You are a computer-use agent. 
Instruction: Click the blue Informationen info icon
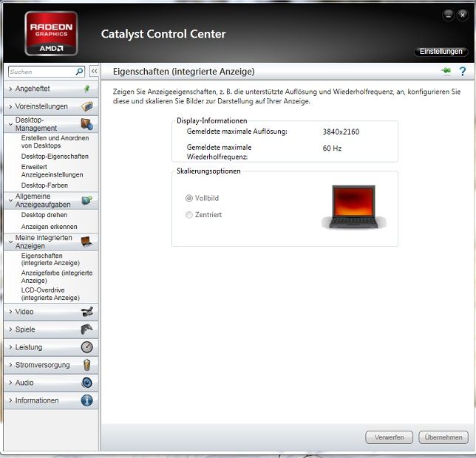86,400
